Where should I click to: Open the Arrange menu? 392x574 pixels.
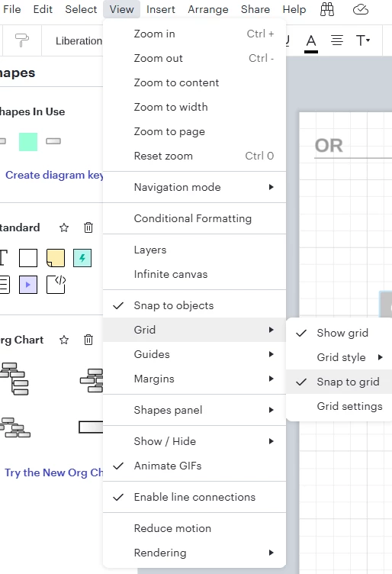pos(208,9)
